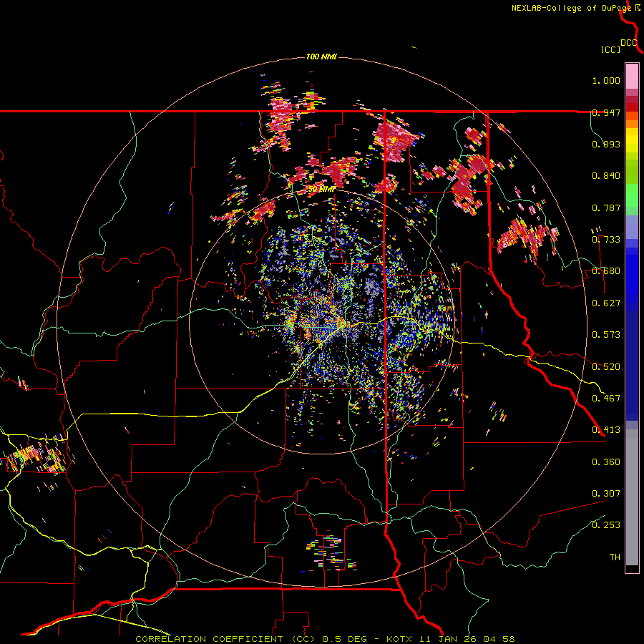Click the Correlation Coefficient KOTX caption
644x644 pixels.
[325, 639]
